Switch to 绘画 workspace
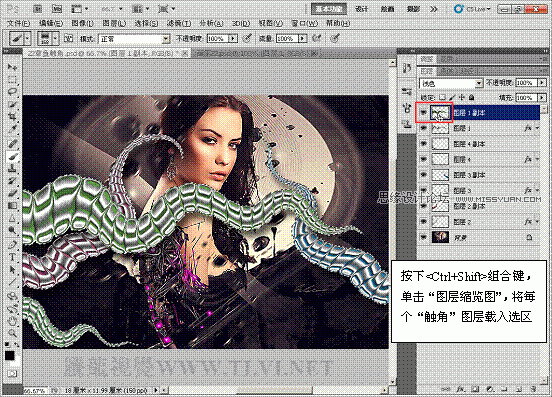This screenshot has height=397, width=552. [x=387, y=9]
